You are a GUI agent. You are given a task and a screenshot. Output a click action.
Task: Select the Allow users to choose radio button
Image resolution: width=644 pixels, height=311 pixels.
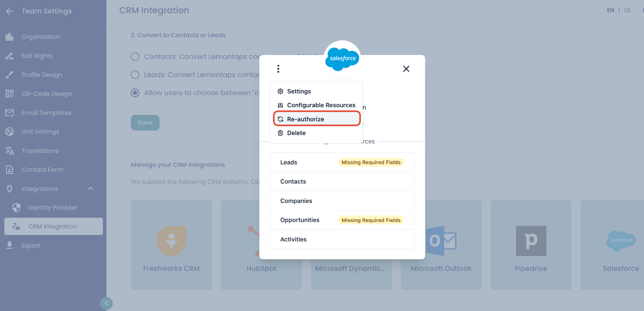pyautogui.click(x=135, y=93)
